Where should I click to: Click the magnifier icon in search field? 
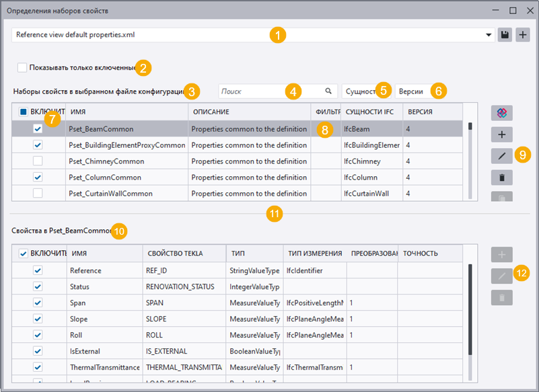coord(328,91)
